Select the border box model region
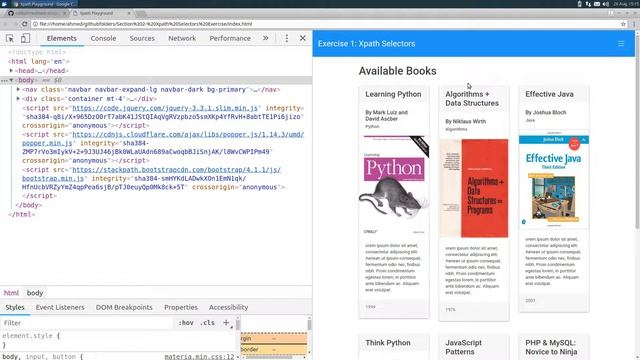Image resolution: width=640 pixels, height=360 pixels. pos(274,349)
